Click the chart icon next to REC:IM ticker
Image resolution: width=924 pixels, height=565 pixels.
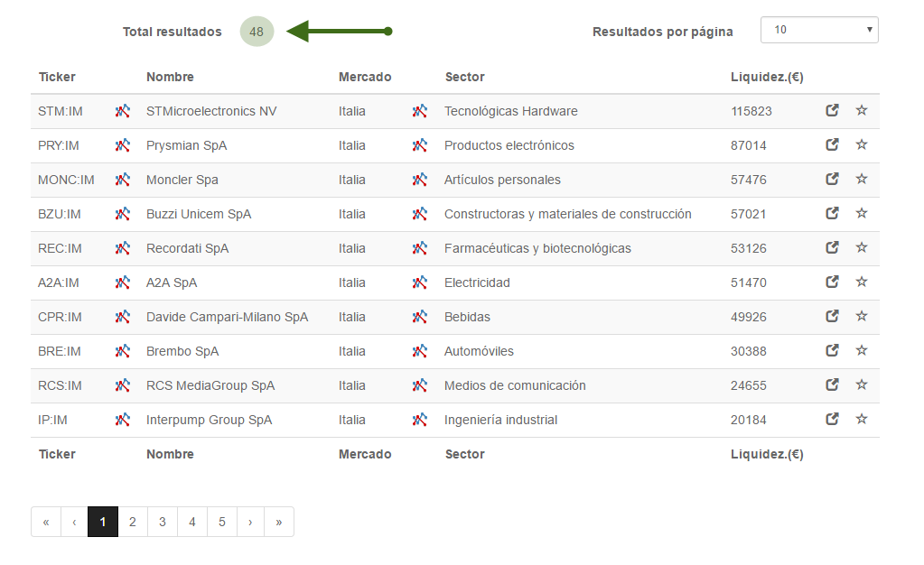[123, 248]
